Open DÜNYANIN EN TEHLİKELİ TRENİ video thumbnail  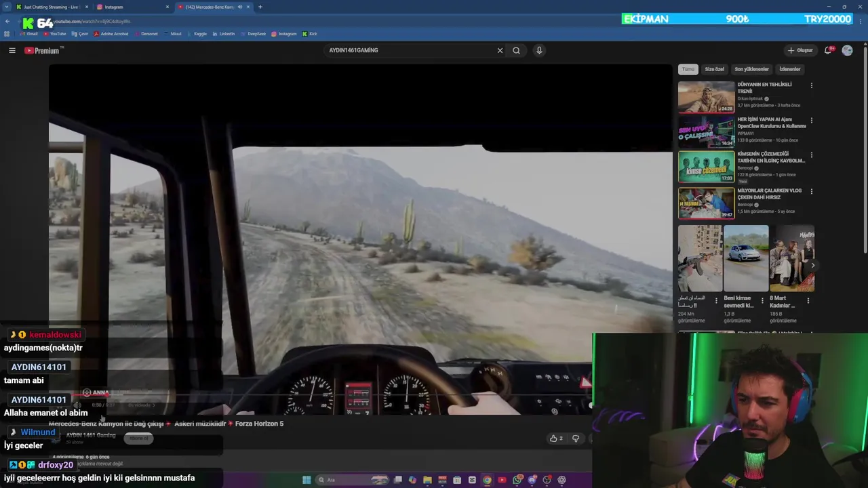click(x=706, y=97)
